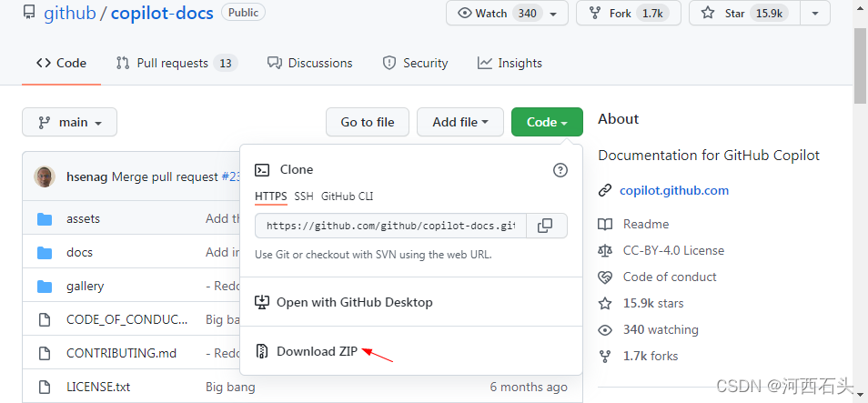This screenshot has height=403, width=868.
Task: Open the github owner link
Action: [70, 13]
